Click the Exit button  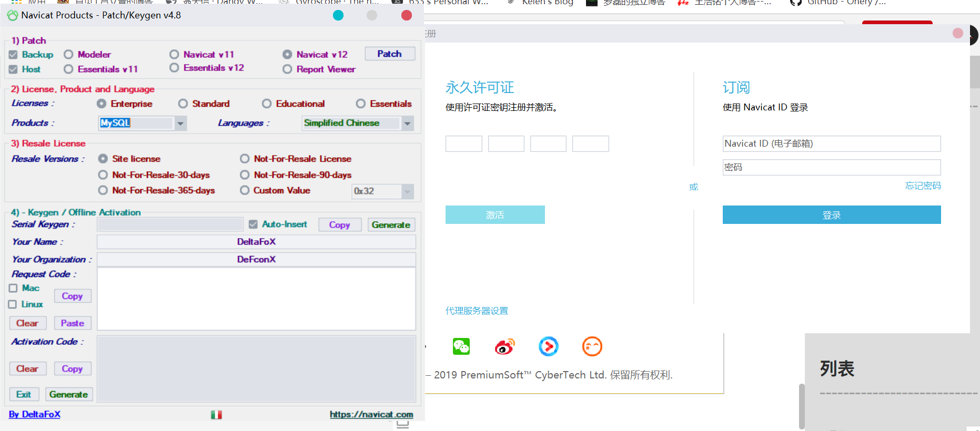click(24, 394)
